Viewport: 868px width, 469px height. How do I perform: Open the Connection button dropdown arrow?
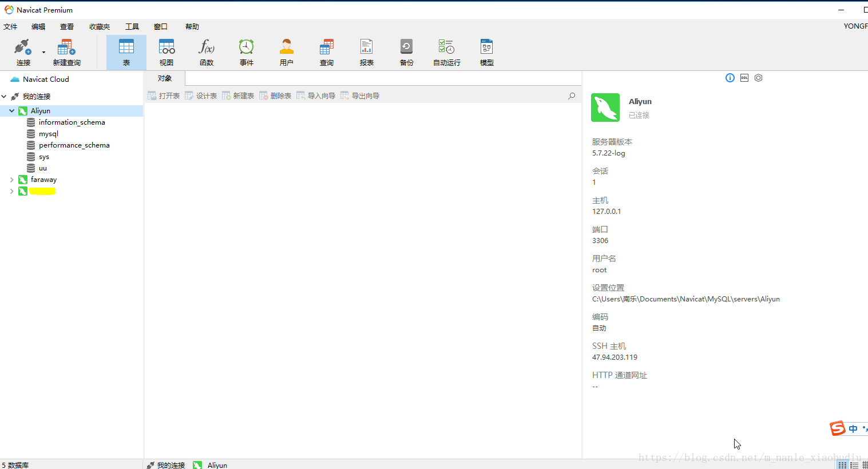pyautogui.click(x=43, y=53)
